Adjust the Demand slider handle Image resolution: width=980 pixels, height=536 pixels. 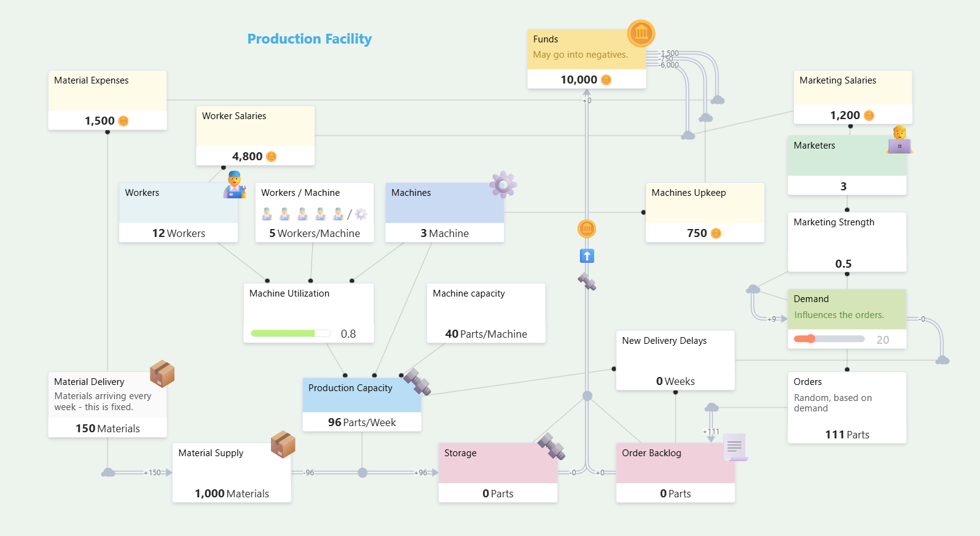tap(810, 339)
